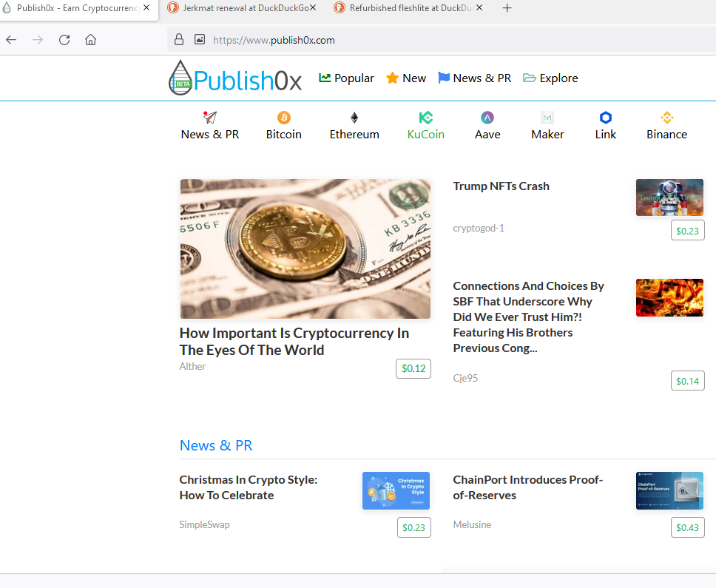This screenshot has width=716, height=588.
Task: Click the blue Chainlink hexagon icon
Action: (606, 118)
